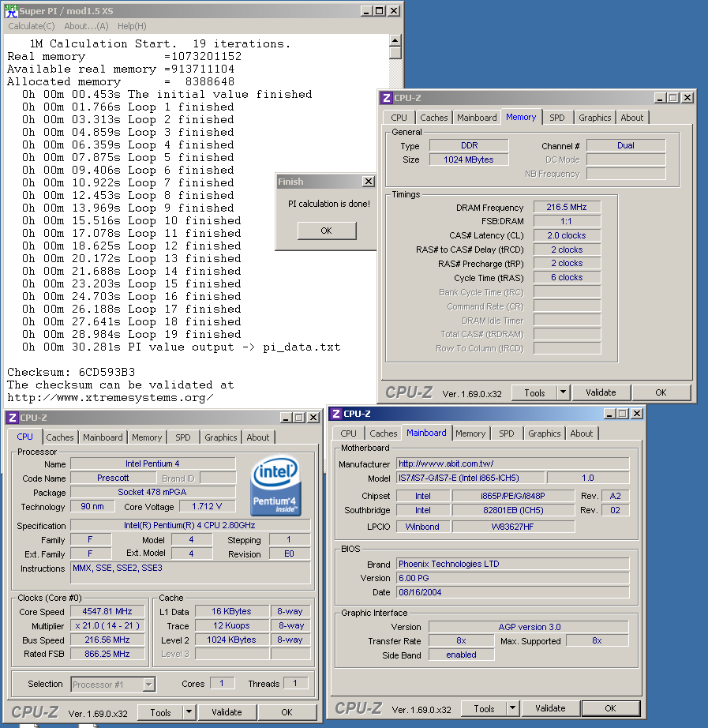708x728 pixels.
Task: Close the Super PI window
Action: click(394, 11)
